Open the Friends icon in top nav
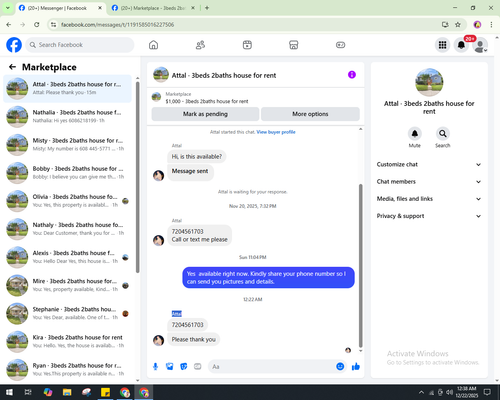Screen dimensions: 500x400 point(200,45)
